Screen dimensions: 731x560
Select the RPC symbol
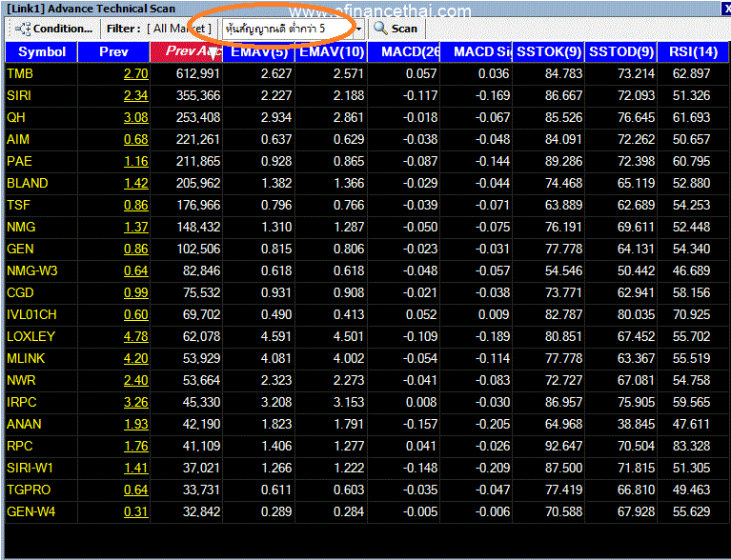point(20,446)
